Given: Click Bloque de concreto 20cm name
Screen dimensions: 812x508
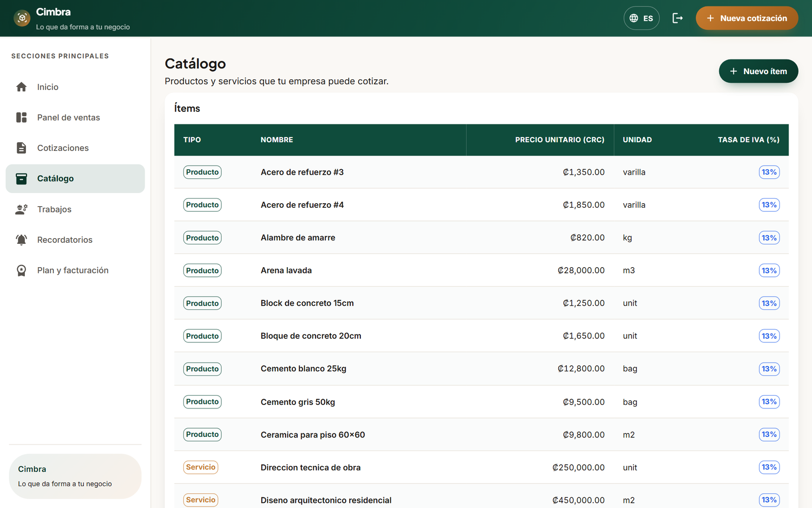Looking at the screenshot, I should (x=311, y=336).
